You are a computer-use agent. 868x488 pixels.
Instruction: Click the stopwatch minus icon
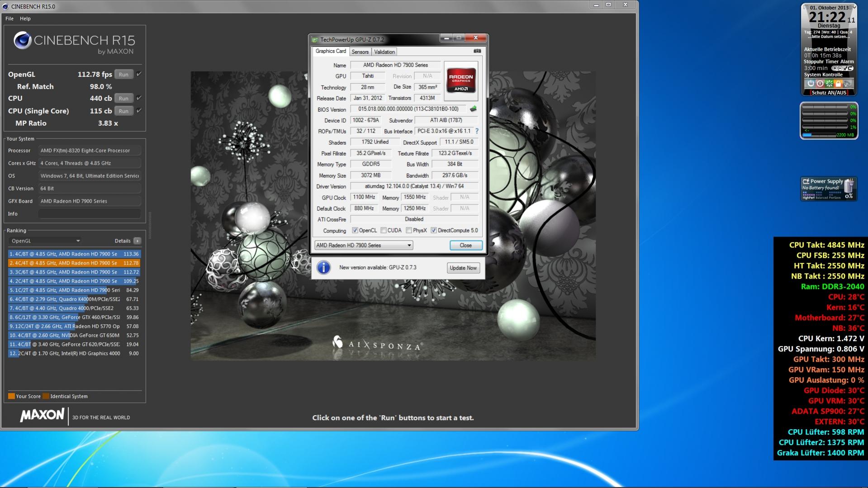(840, 68)
